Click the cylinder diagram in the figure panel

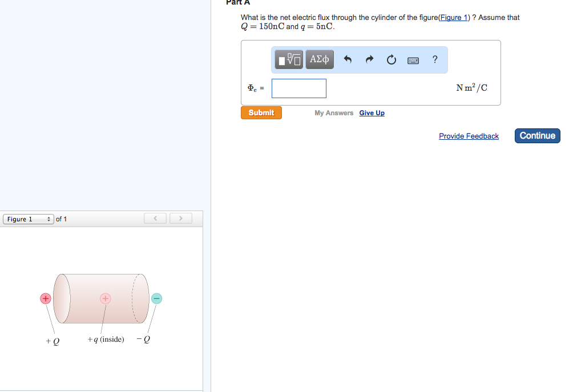[x=102, y=298]
